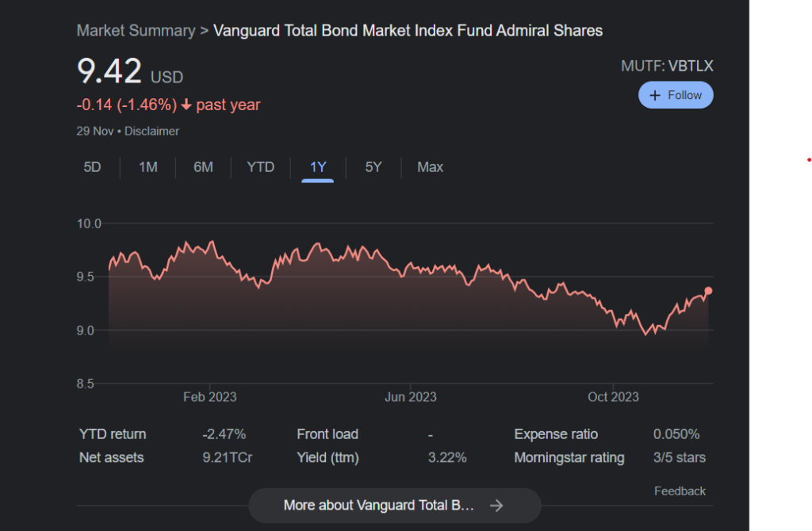Click the Net assets value 9.21TCr

228,457
